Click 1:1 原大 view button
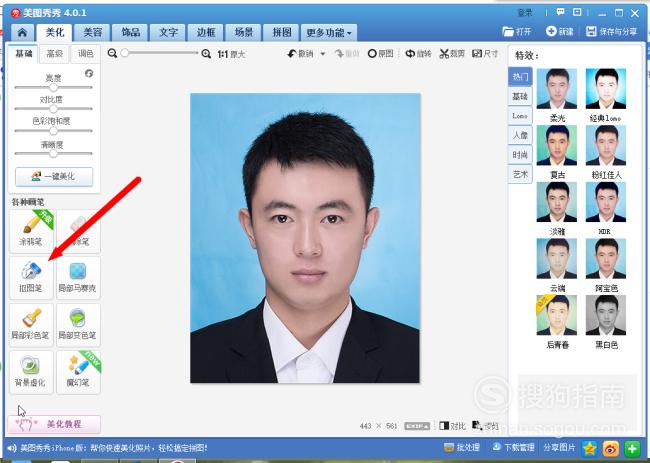Viewport: 650px width, 463px height. click(231, 54)
